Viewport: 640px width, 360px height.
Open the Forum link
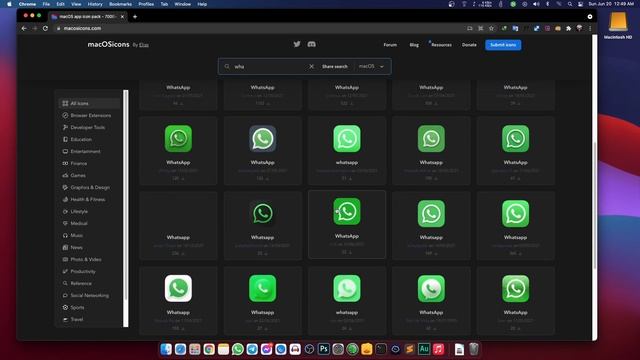click(390, 45)
